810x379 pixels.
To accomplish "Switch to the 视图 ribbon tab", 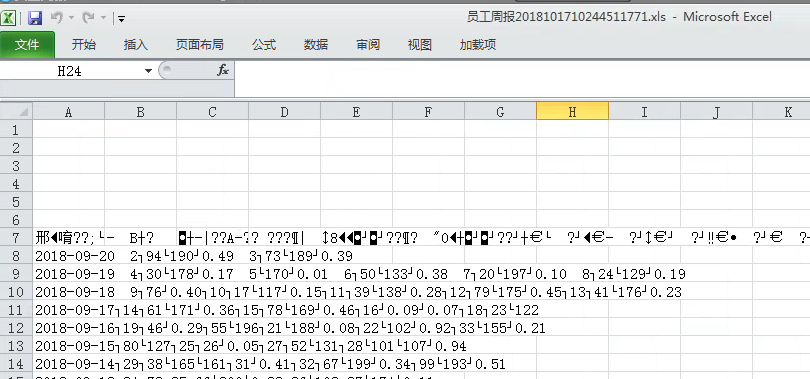I will [x=419, y=45].
